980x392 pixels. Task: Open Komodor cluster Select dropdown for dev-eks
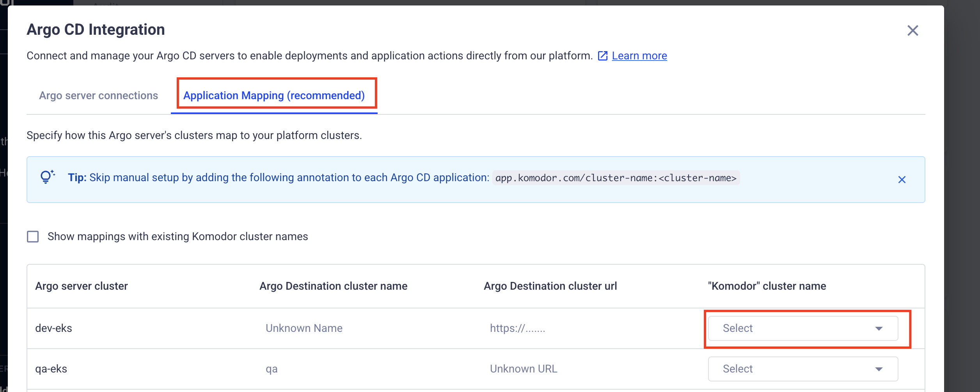click(796, 328)
